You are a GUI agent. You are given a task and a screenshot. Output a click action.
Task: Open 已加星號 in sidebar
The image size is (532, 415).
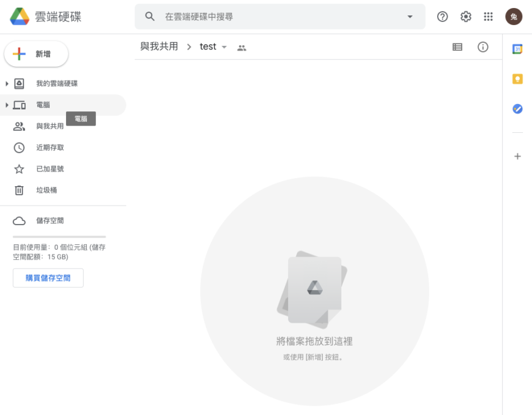(x=50, y=169)
